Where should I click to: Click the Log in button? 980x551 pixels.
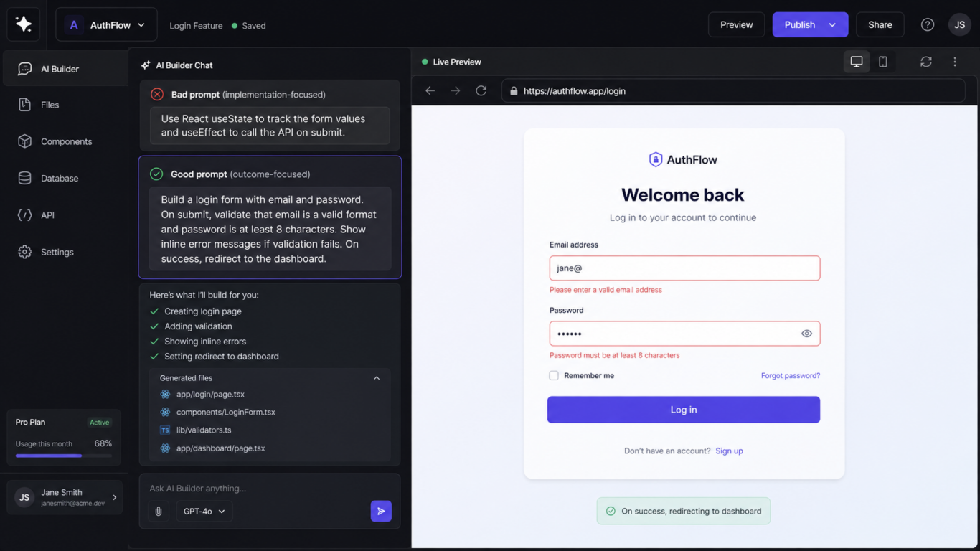[x=683, y=409]
